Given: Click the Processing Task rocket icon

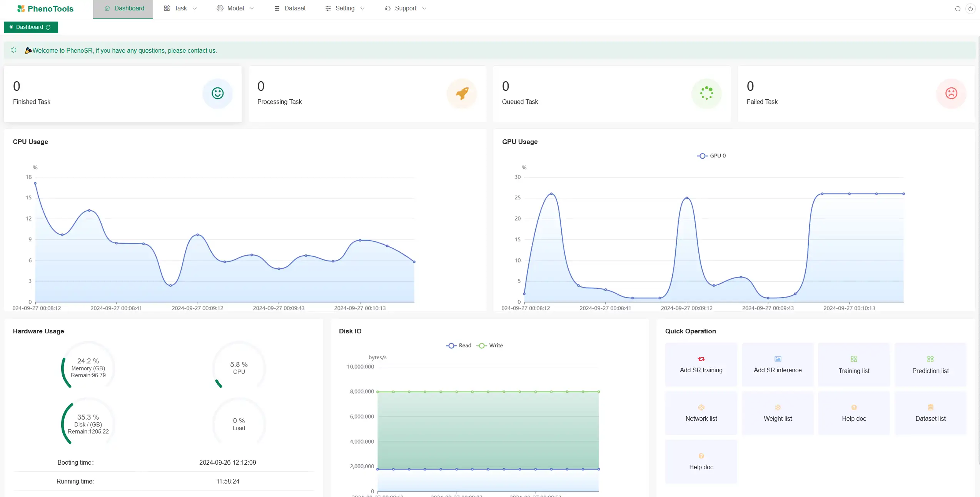Looking at the screenshot, I should coord(462,93).
